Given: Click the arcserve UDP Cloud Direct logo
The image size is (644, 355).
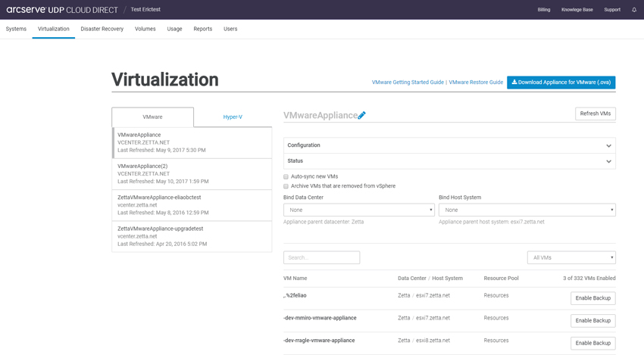Looking at the screenshot, I should tap(62, 9).
